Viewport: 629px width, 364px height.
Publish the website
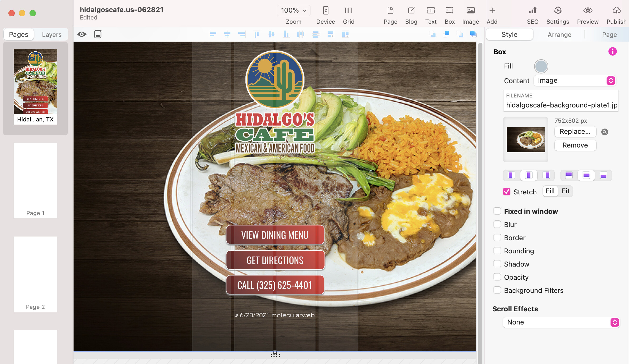(616, 15)
